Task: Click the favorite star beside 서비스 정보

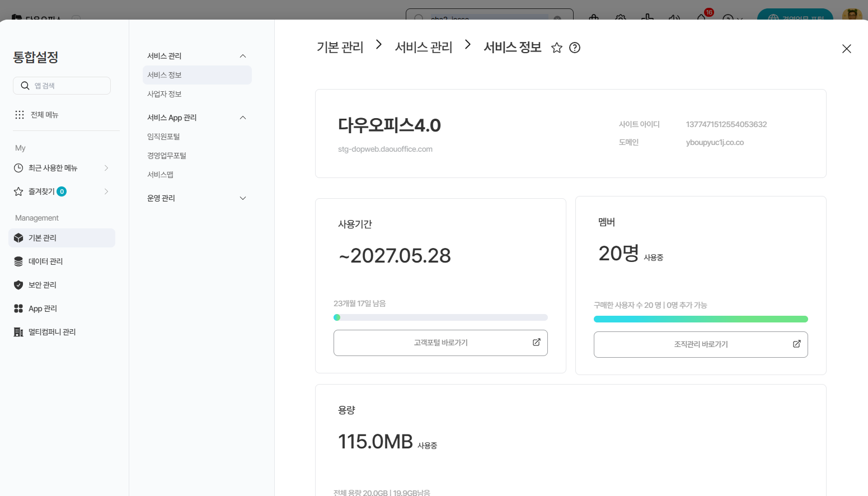Action: [556, 48]
